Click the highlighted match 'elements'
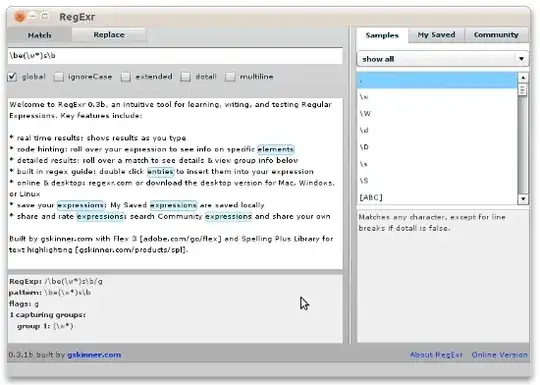The width and height of the screenshot is (540, 385). coord(276,149)
